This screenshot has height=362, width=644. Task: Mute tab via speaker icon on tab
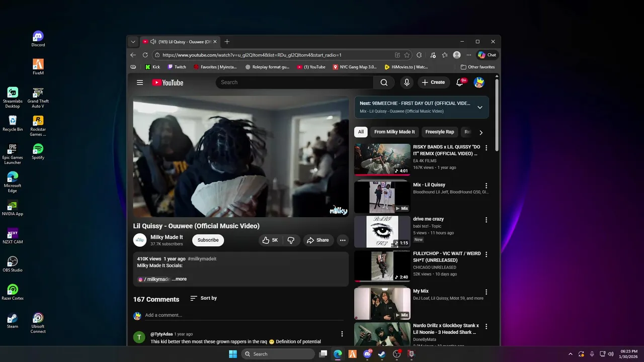coord(153,42)
